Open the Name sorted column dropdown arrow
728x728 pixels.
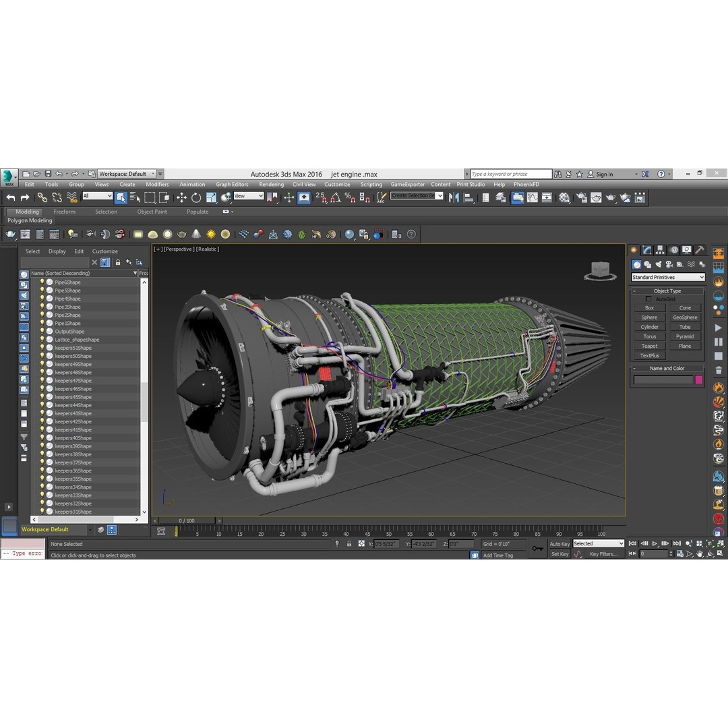135,273
